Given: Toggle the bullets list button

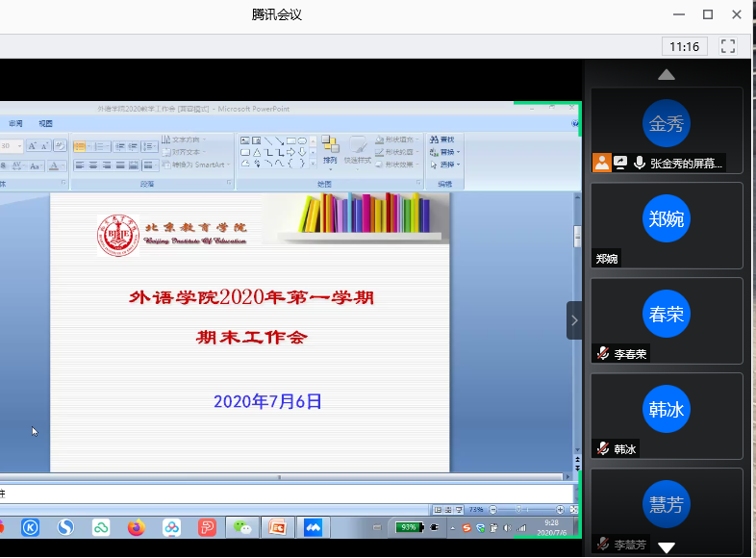Looking at the screenshot, I should click(80, 146).
